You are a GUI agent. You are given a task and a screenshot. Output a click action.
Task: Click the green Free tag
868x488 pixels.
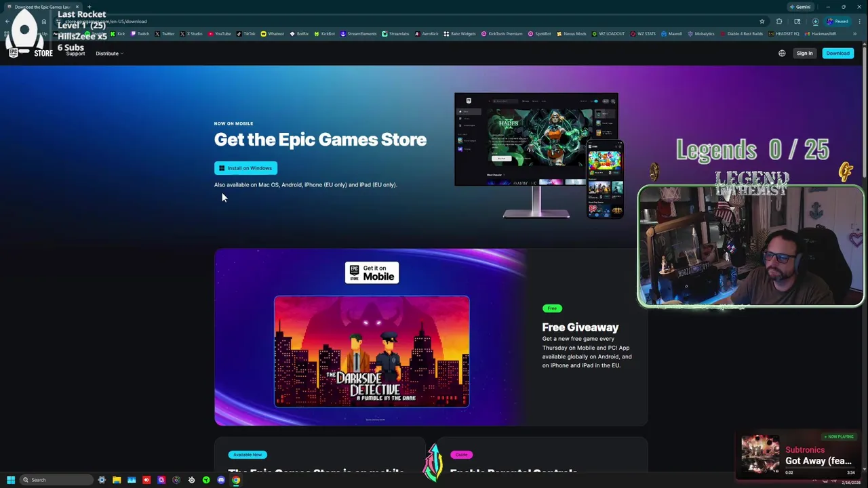(x=552, y=308)
